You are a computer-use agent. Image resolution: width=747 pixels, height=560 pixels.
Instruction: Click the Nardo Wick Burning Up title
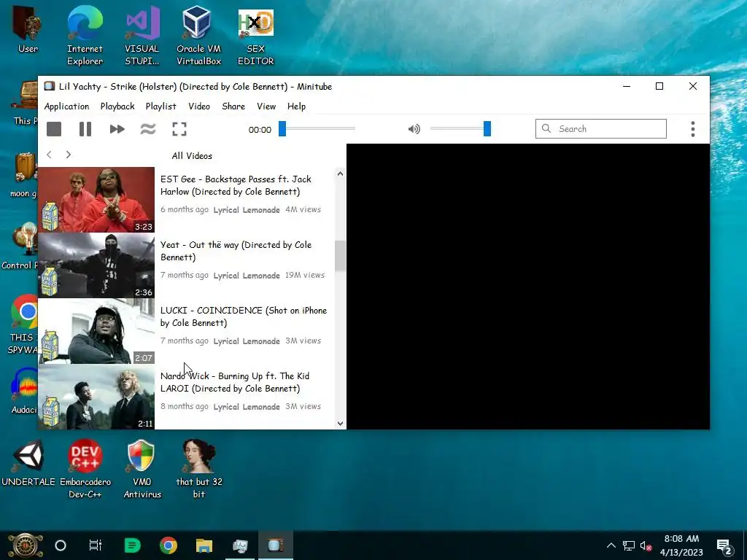[x=235, y=382]
